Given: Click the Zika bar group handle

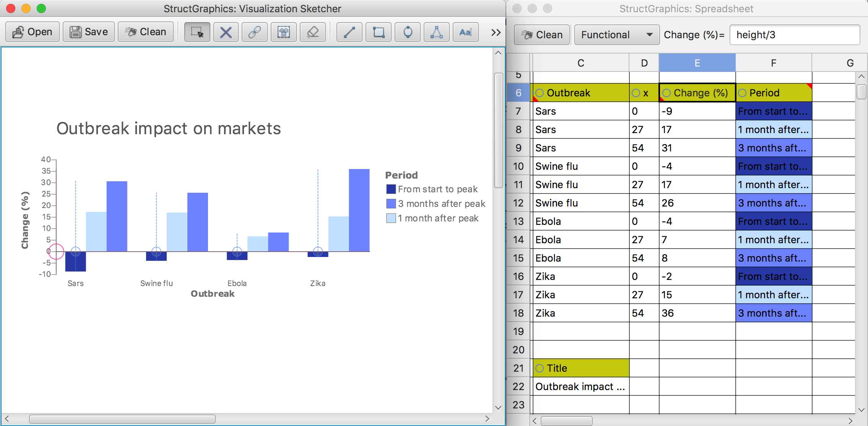Looking at the screenshot, I should 318,252.
